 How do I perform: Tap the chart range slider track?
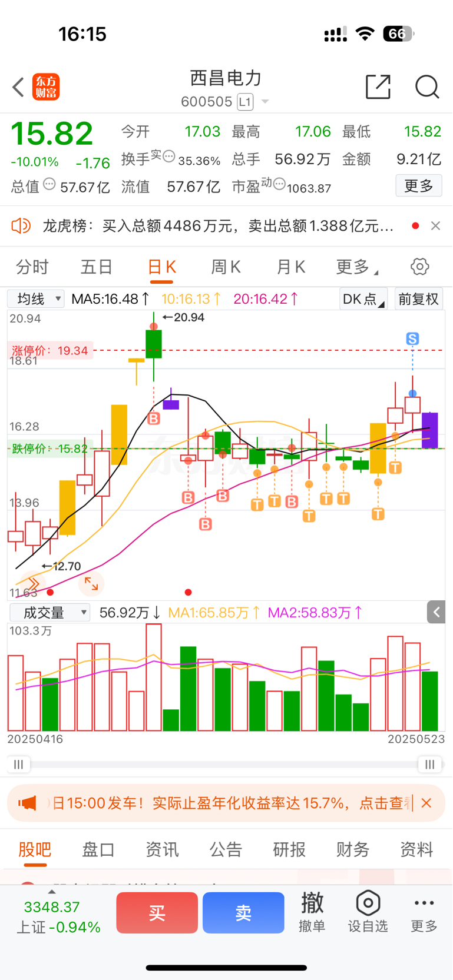click(x=224, y=765)
